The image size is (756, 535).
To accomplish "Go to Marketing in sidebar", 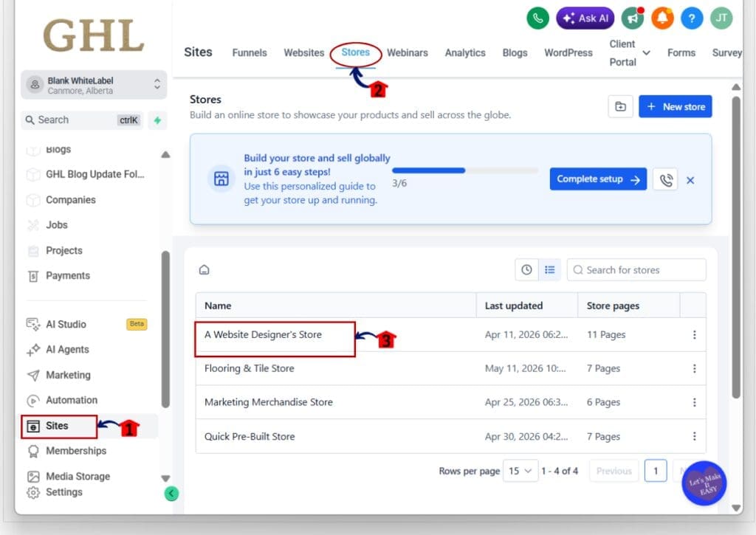I will 68,375.
